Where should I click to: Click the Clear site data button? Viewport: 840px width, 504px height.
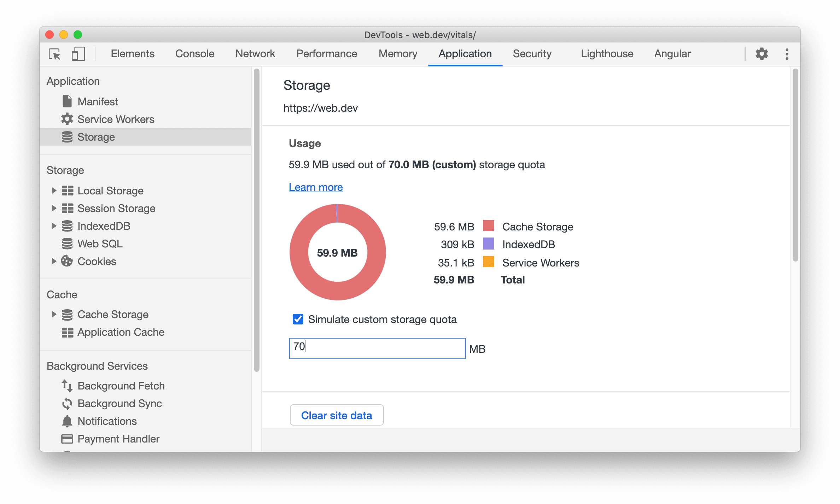337,415
